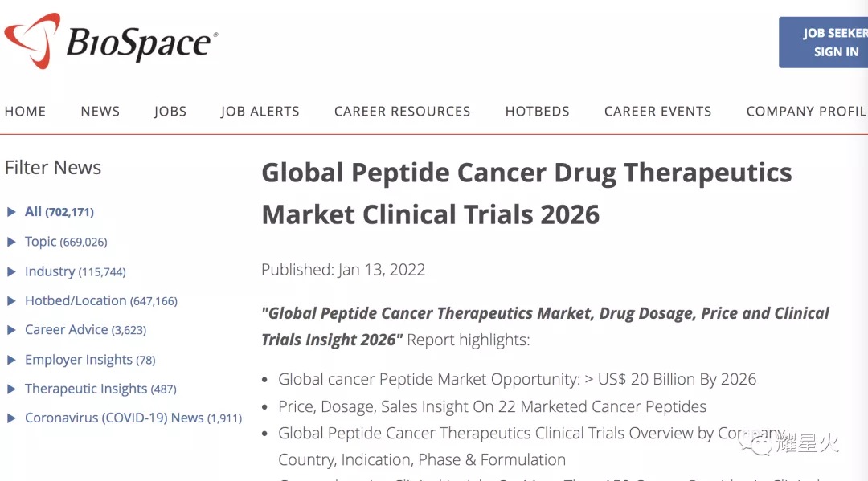Screen dimensions: 868x481
Task: Expand the Industry filter triangle
Action: point(10,271)
